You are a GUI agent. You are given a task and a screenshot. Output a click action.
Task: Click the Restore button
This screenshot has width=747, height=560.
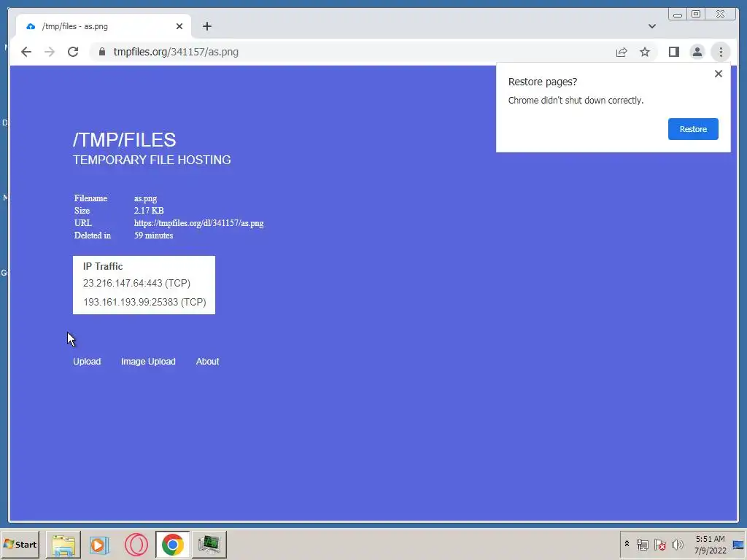tap(693, 129)
